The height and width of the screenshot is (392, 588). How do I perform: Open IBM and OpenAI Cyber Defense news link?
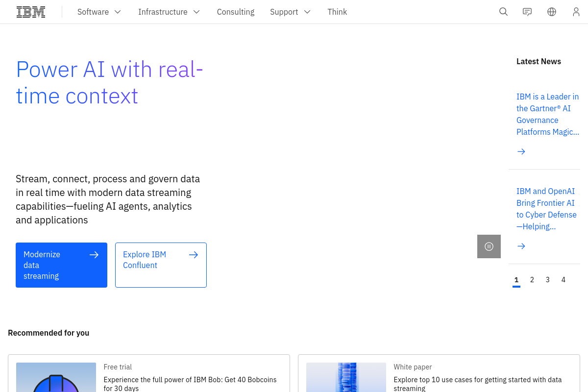547,209
